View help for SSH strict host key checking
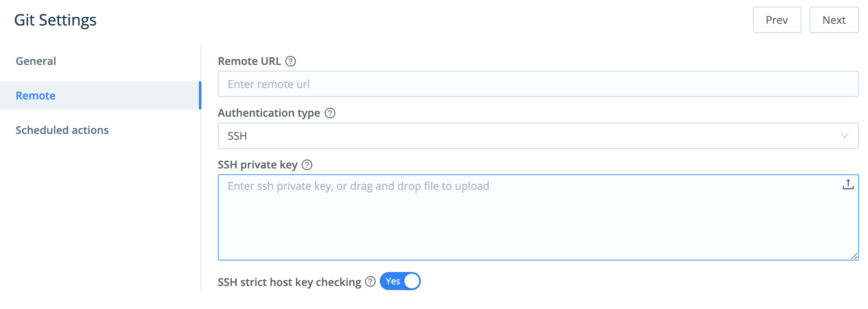This screenshot has width=868, height=309. tap(370, 282)
